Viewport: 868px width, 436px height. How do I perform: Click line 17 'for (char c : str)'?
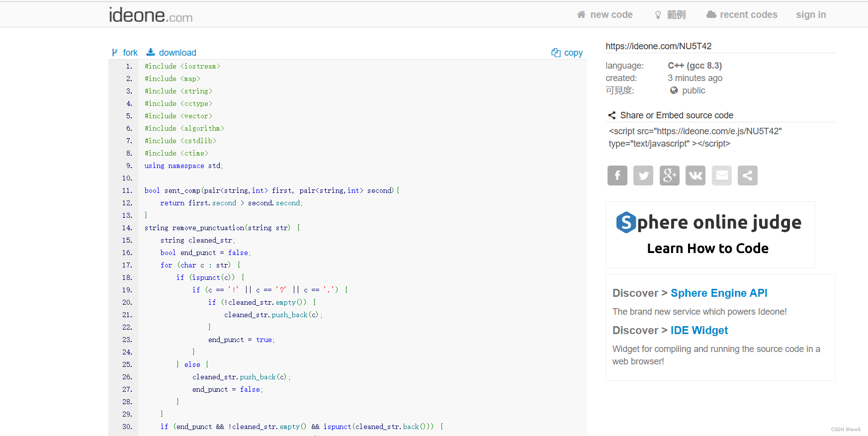click(x=200, y=265)
